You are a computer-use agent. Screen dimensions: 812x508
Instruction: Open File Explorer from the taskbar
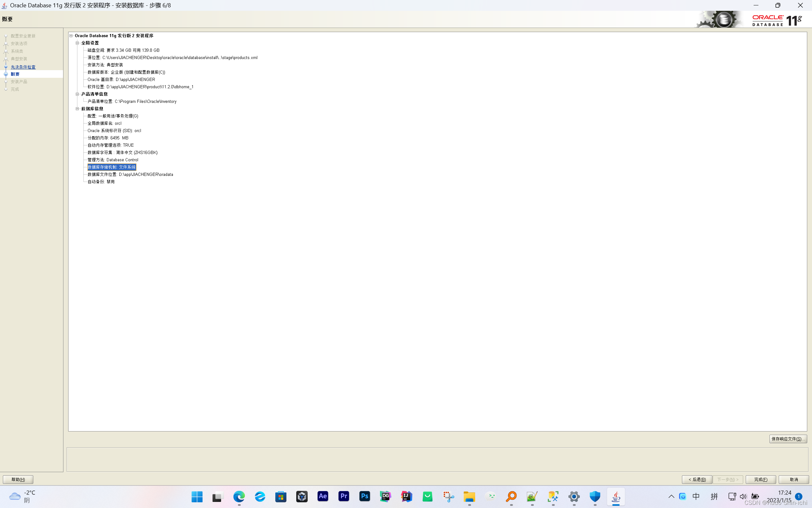point(469,497)
